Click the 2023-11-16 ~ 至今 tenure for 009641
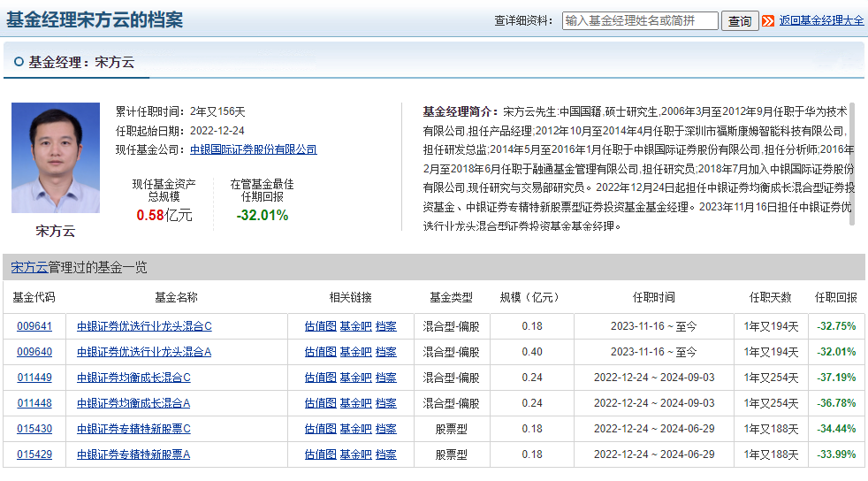The image size is (868, 481). click(x=654, y=326)
